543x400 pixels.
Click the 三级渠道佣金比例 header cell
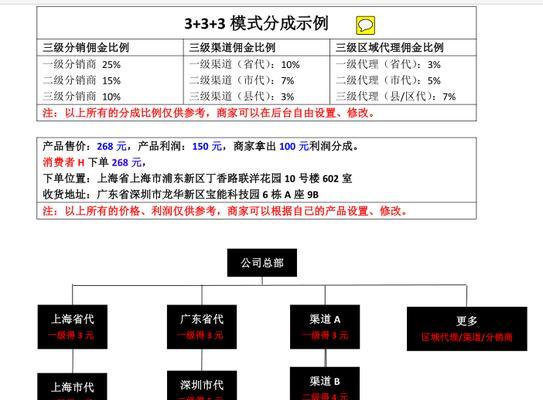point(257,47)
